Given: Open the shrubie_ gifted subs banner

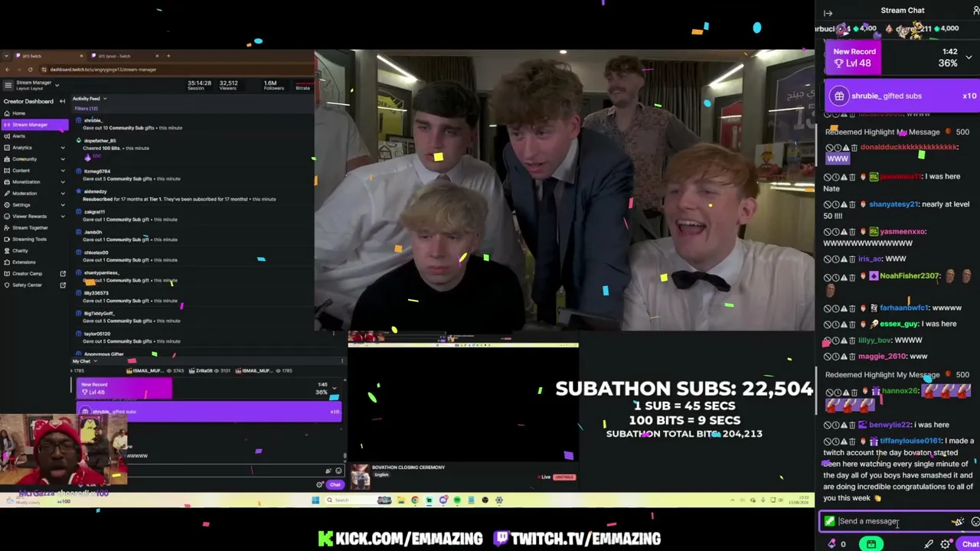Looking at the screenshot, I should tap(902, 96).
